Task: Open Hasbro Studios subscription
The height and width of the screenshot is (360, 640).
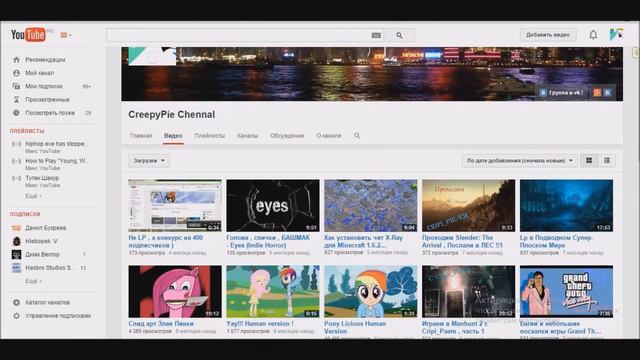Action: point(49,268)
